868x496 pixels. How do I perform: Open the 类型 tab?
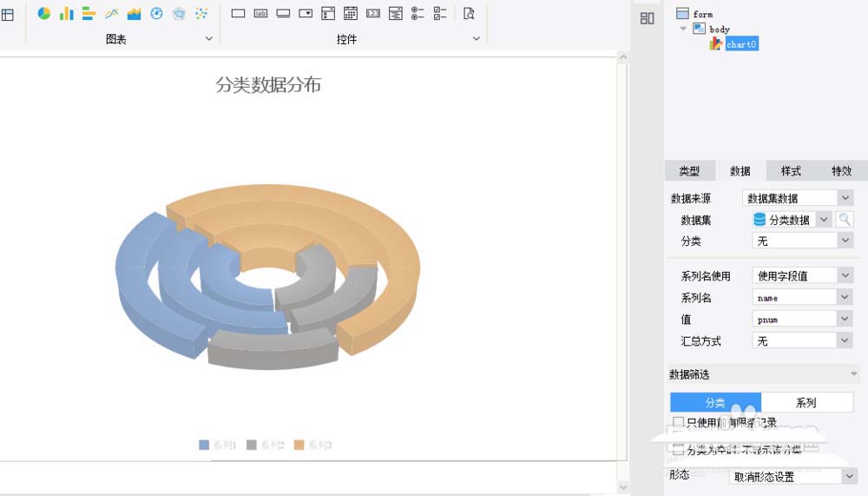coord(689,171)
